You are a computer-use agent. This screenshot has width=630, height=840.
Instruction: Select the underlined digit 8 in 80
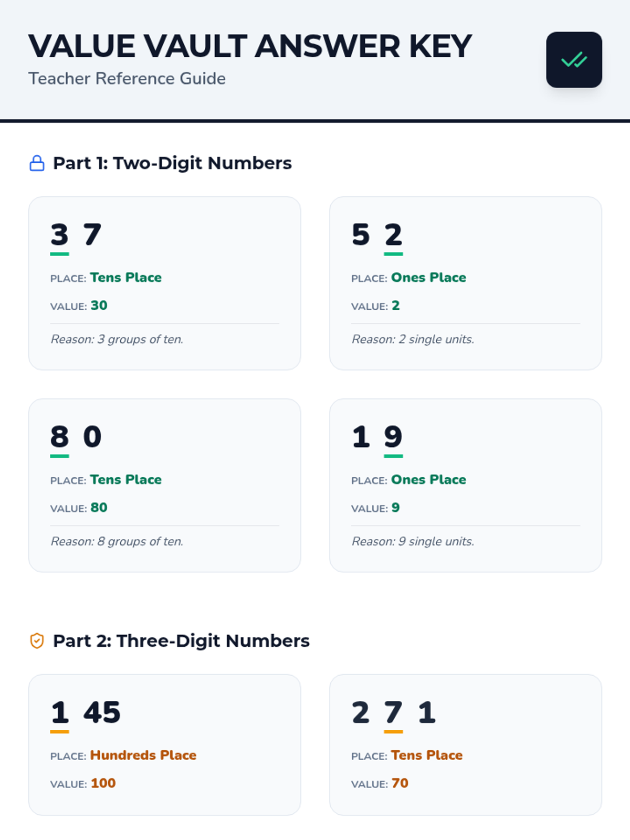click(59, 437)
